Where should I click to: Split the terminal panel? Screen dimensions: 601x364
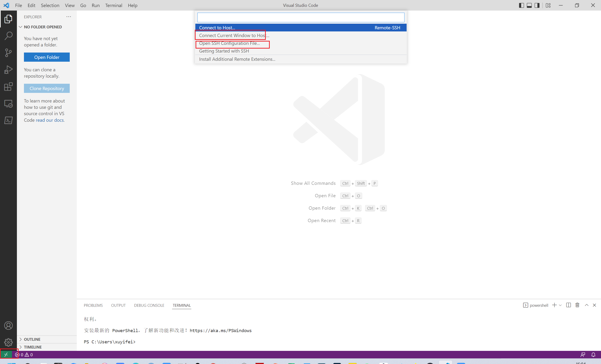pyautogui.click(x=568, y=305)
